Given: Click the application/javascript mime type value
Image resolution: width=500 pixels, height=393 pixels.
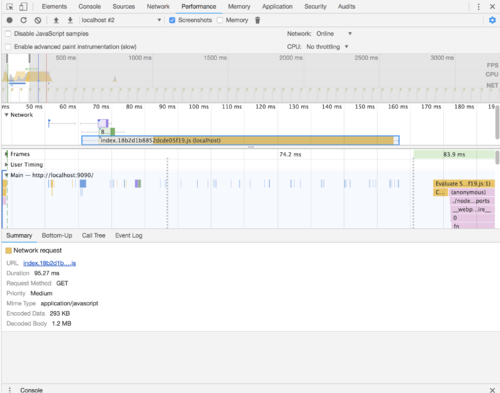Looking at the screenshot, I should click(x=69, y=304).
